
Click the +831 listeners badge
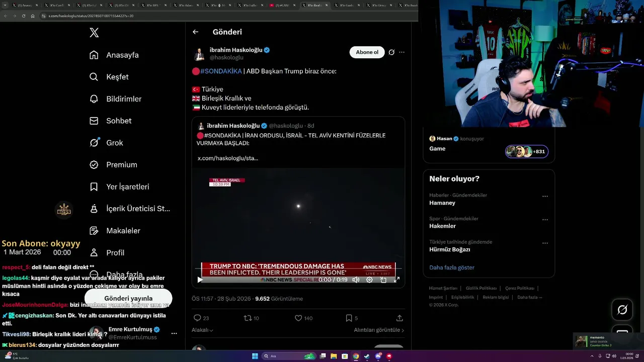pos(527,151)
